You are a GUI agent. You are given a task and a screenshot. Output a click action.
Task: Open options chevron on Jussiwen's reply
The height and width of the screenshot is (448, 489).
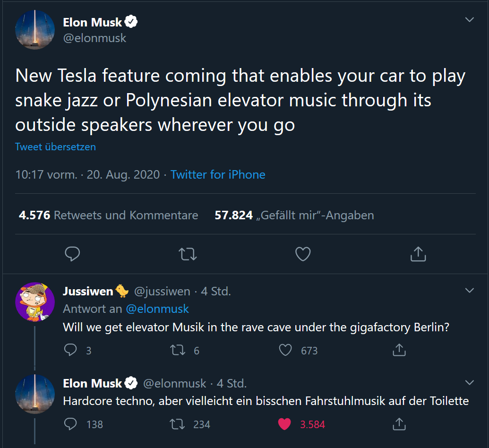coord(469,291)
